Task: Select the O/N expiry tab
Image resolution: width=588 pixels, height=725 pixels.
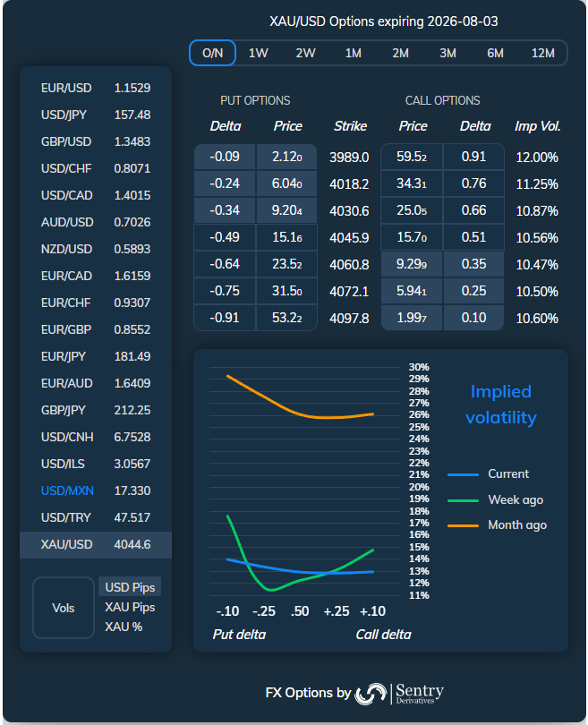Action: point(213,53)
